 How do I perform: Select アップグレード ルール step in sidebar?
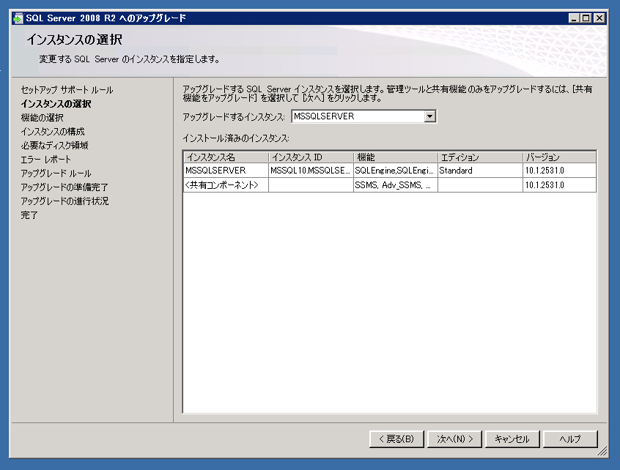(56, 173)
